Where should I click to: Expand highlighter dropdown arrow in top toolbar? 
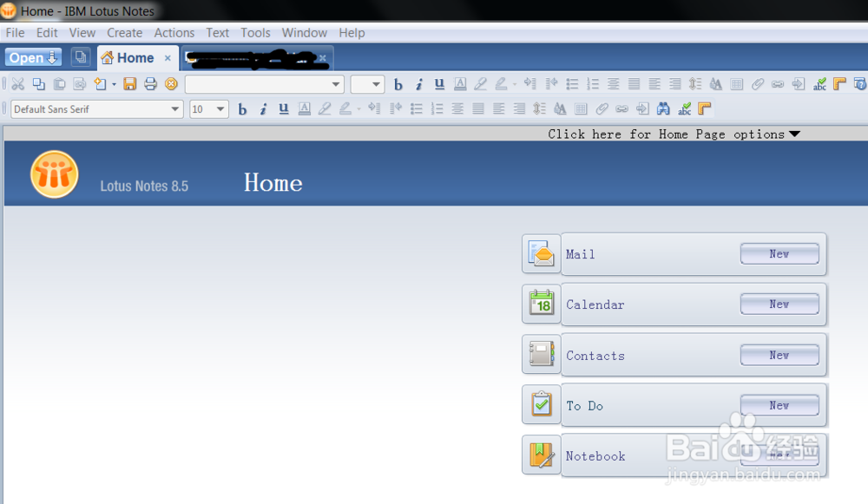[514, 85]
